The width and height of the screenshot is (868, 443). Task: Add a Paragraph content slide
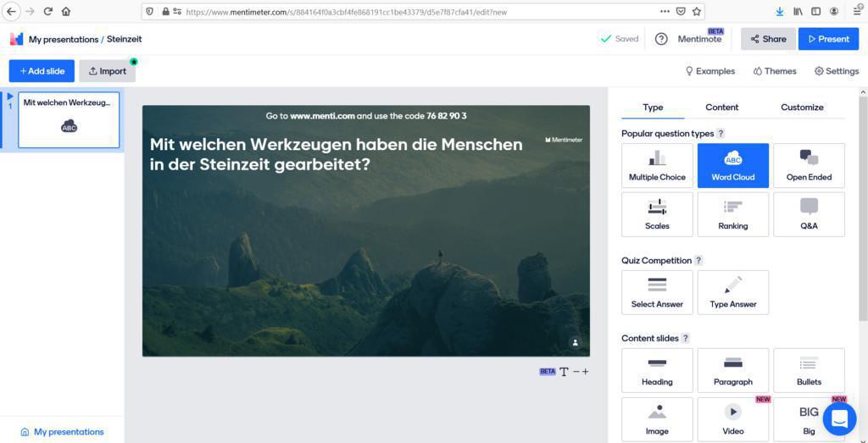coord(733,370)
